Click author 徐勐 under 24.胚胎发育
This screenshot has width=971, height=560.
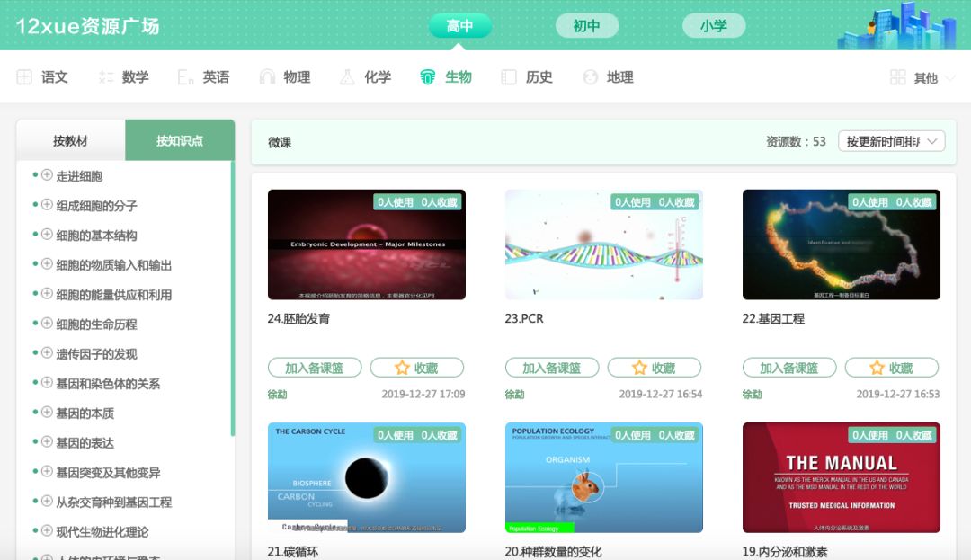coord(278,395)
